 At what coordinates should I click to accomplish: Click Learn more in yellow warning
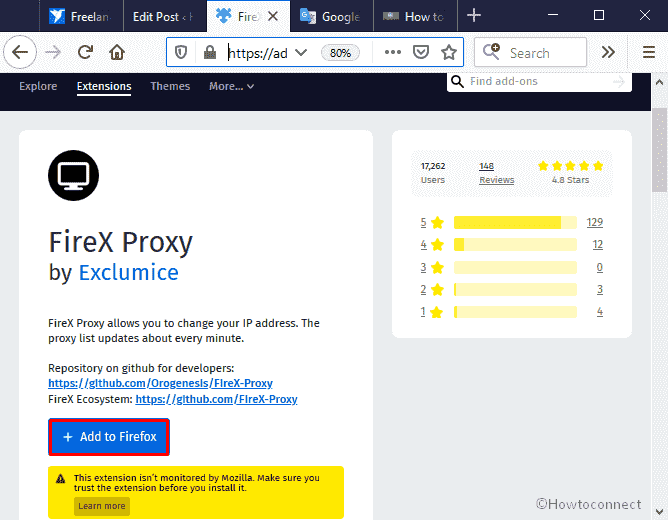[x=102, y=506]
